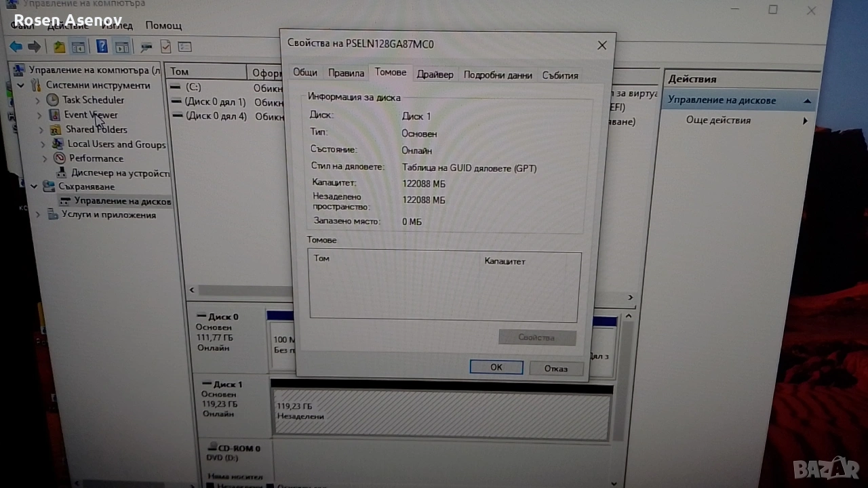
Task: Open the Още действия submenu
Action: click(806, 121)
